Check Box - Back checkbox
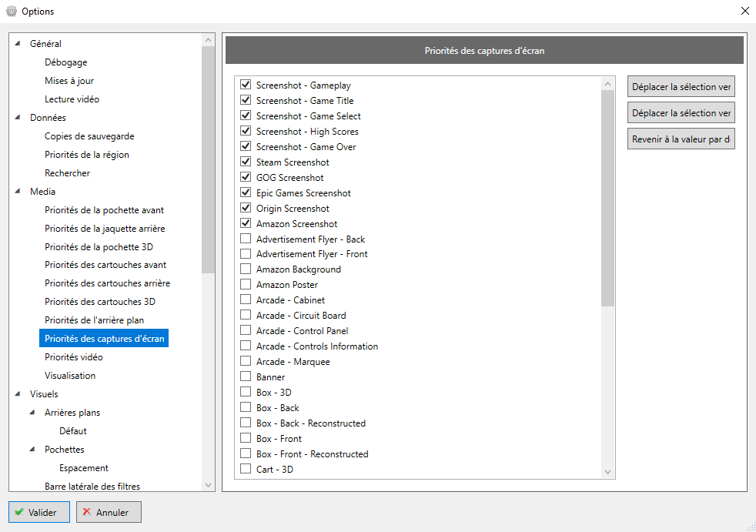Viewport: 756px width, 532px height. (x=246, y=407)
